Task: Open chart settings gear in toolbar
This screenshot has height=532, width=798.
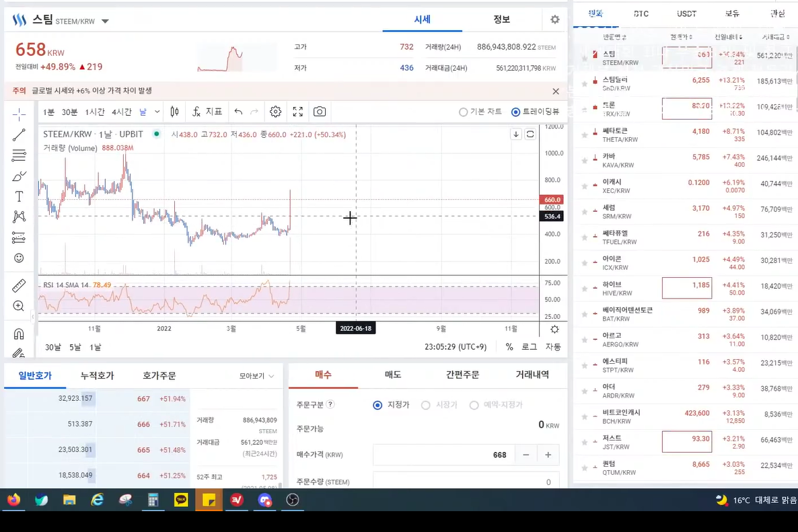Action: tap(275, 112)
